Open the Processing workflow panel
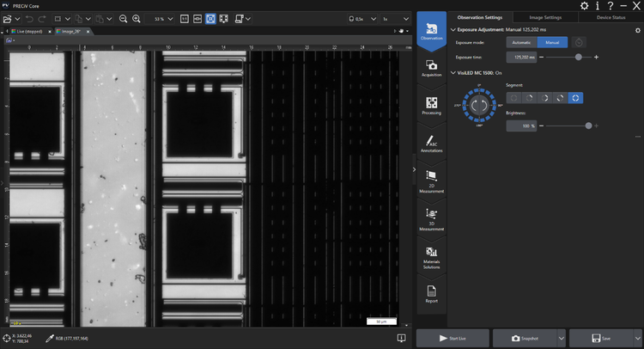The image size is (644, 349). [431, 106]
